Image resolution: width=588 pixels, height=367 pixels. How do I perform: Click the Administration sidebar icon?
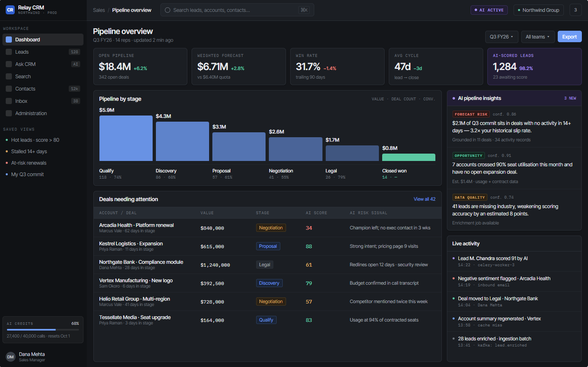(9, 113)
